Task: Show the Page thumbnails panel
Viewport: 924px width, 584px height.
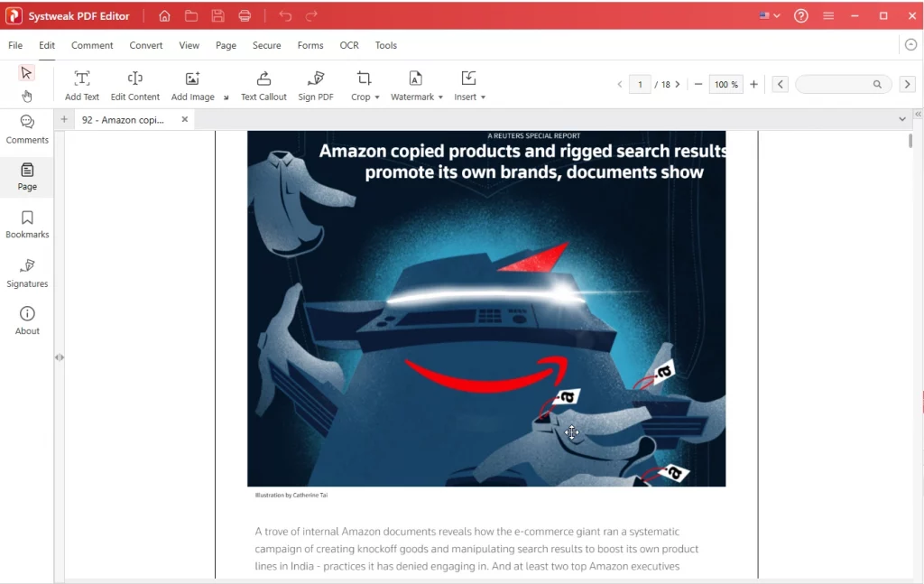Action: click(x=27, y=177)
